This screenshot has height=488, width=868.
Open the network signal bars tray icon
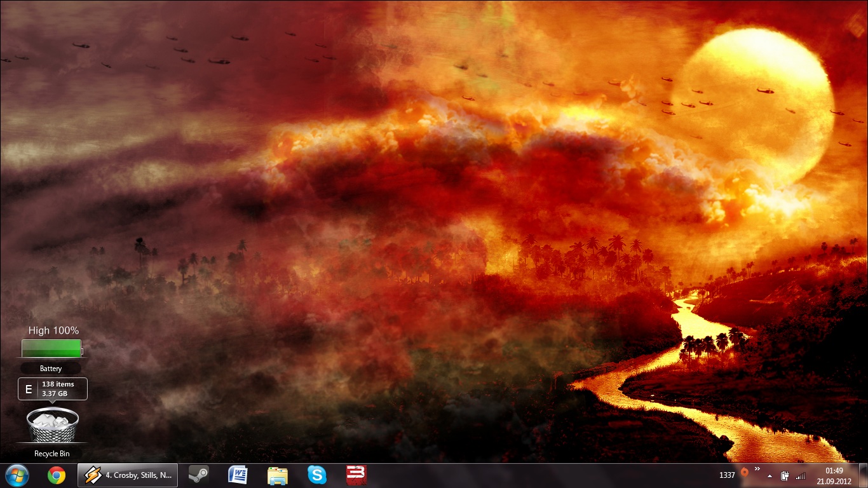click(x=801, y=475)
